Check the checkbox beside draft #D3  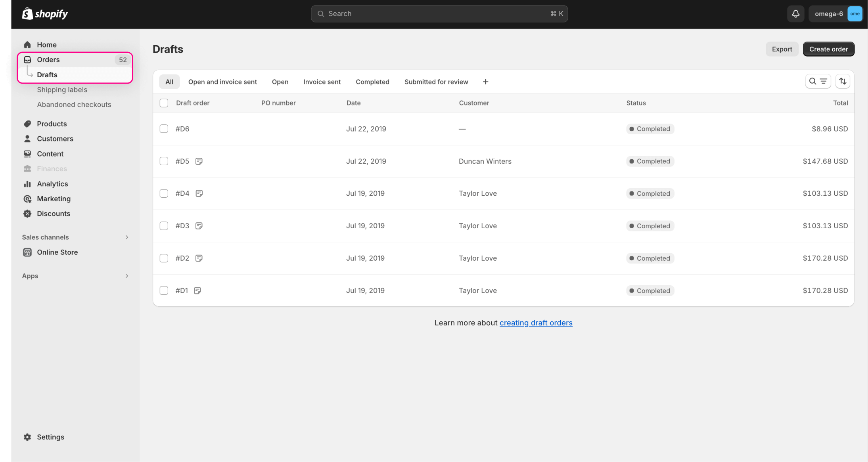pyautogui.click(x=164, y=225)
